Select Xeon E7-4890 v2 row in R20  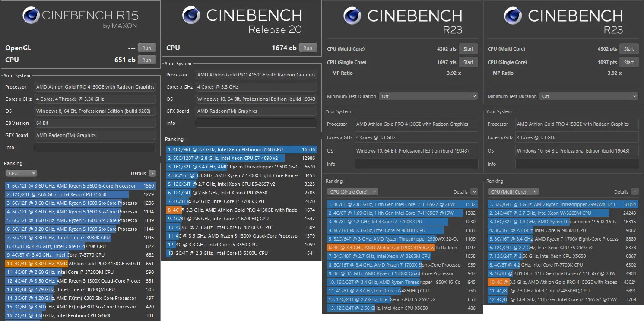coord(242,158)
